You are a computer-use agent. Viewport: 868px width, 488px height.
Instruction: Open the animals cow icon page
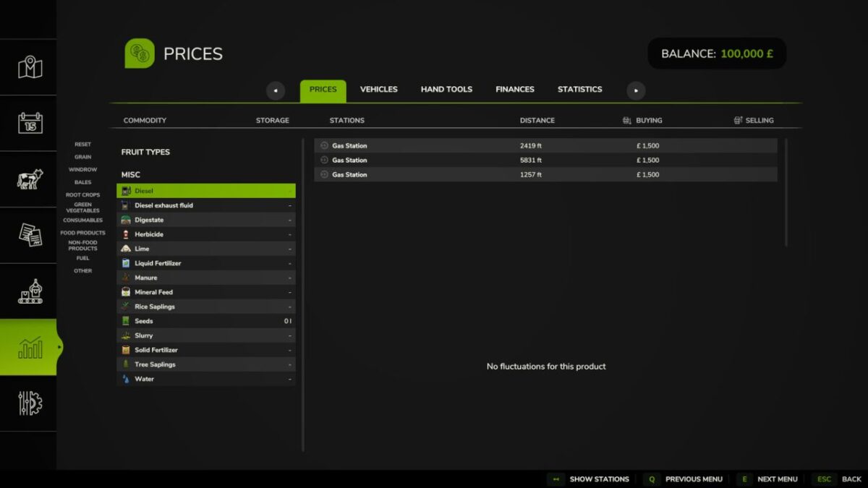pyautogui.click(x=30, y=179)
